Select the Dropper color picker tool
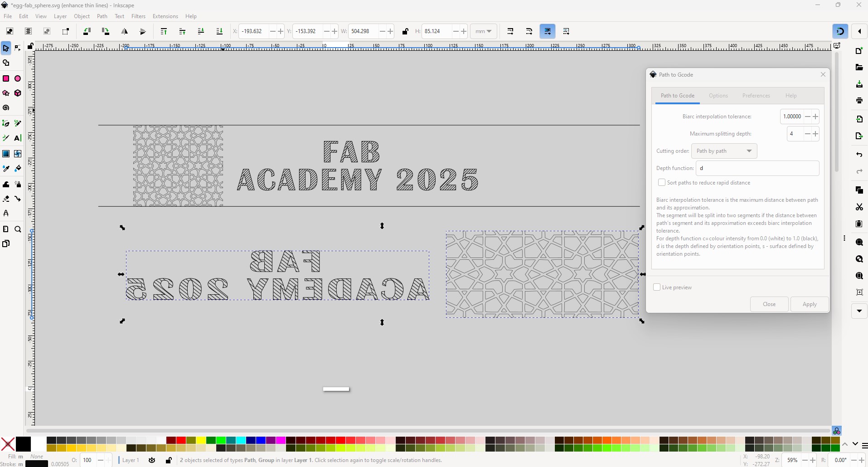The width and height of the screenshot is (868, 467). coord(6,169)
